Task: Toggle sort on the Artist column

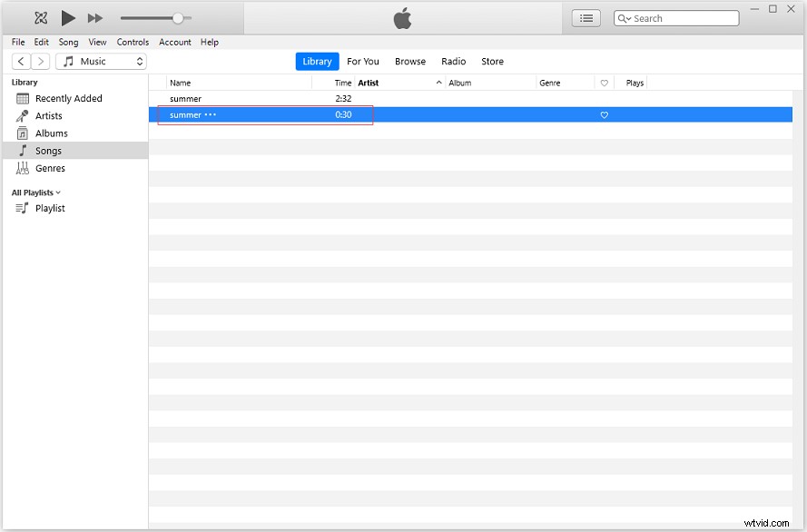Action: tap(369, 83)
